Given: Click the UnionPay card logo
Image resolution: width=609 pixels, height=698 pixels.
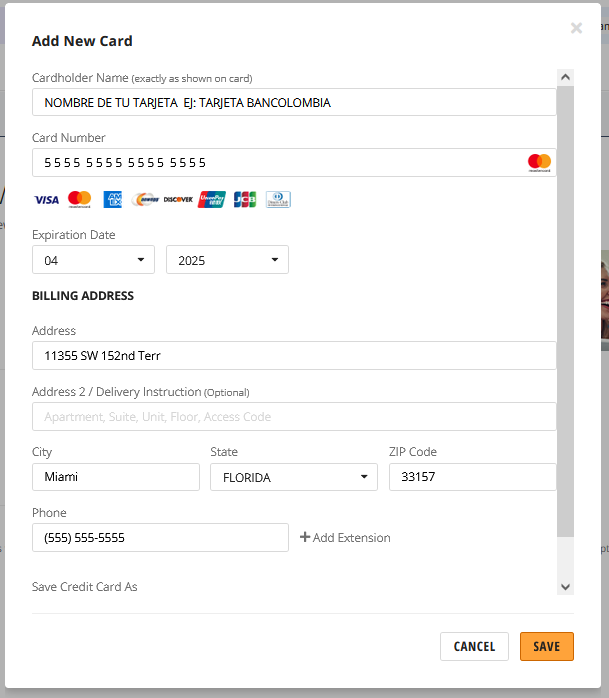Looking at the screenshot, I should click(212, 199).
